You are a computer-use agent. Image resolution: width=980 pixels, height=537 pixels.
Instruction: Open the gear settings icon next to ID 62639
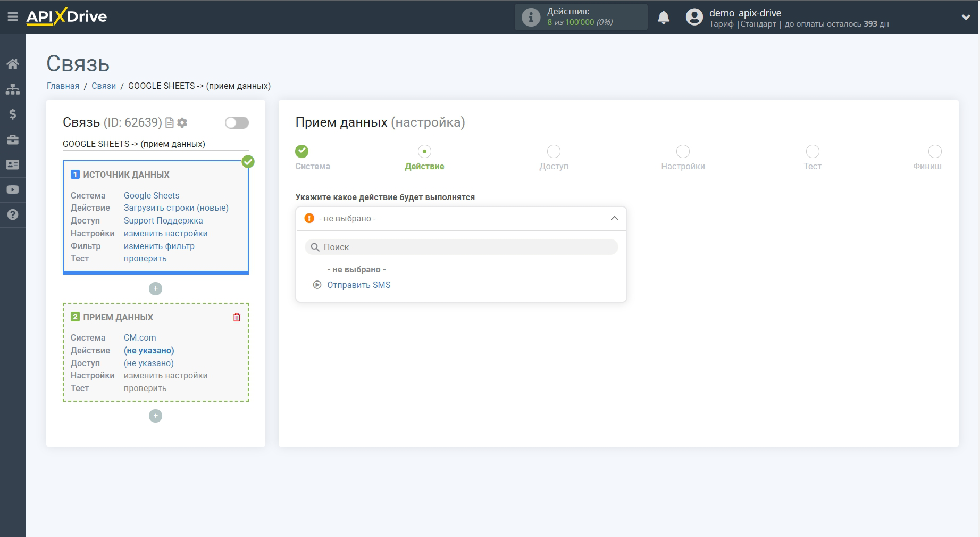(x=182, y=123)
